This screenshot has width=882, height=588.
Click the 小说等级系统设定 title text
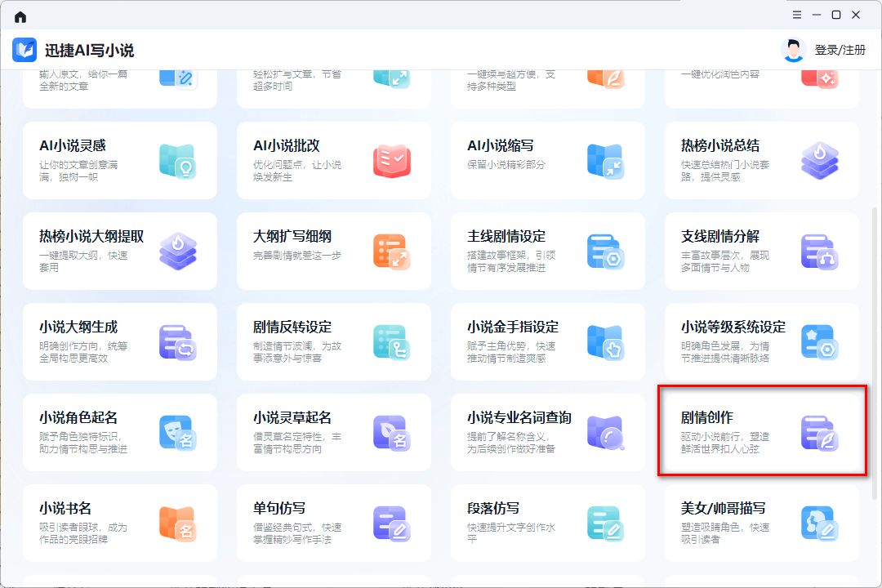click(x=733, y=327)
